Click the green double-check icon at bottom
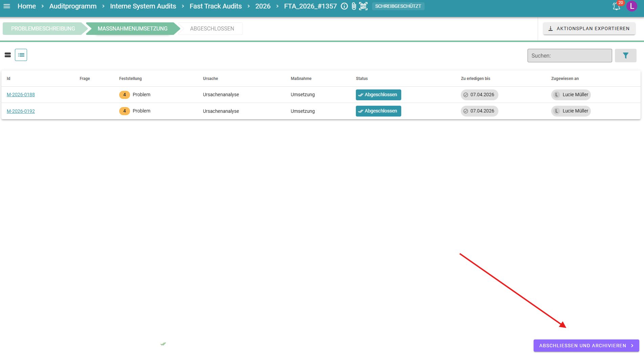644x353 pixels. coord(163,344)
